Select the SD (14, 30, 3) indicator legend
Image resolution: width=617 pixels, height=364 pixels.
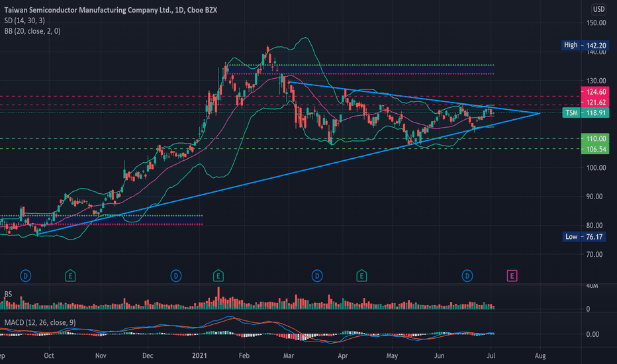[24, 21]
